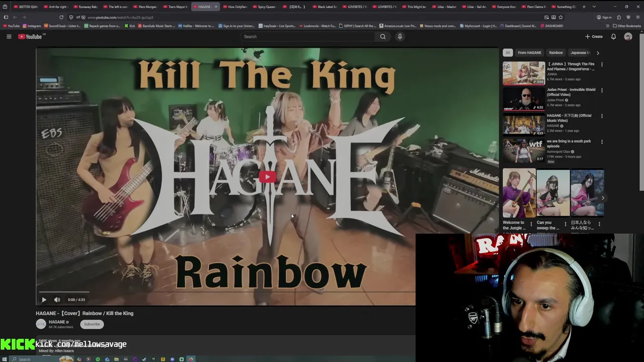Screen dimensions: 644x362
Task: Bookmark this page with star icon
Action: [560, 17]
